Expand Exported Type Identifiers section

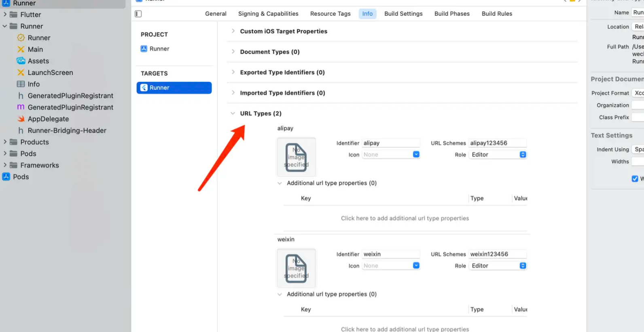pos(233,72)
